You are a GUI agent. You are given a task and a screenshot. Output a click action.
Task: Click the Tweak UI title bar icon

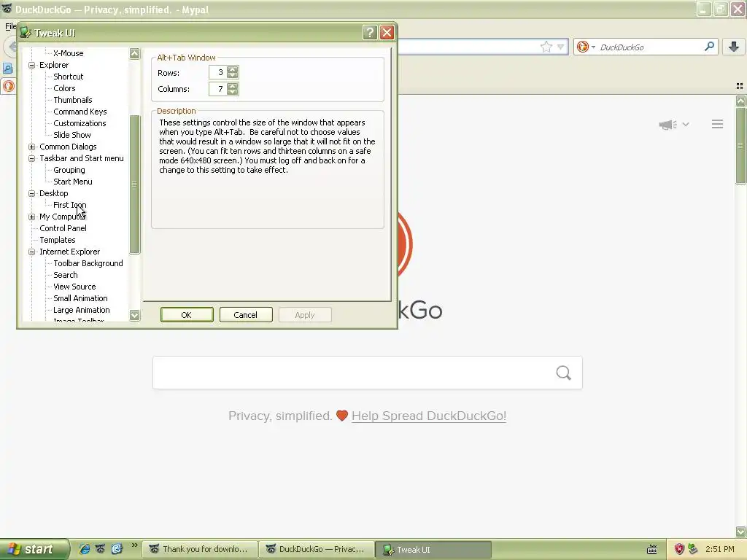[26, 32]
